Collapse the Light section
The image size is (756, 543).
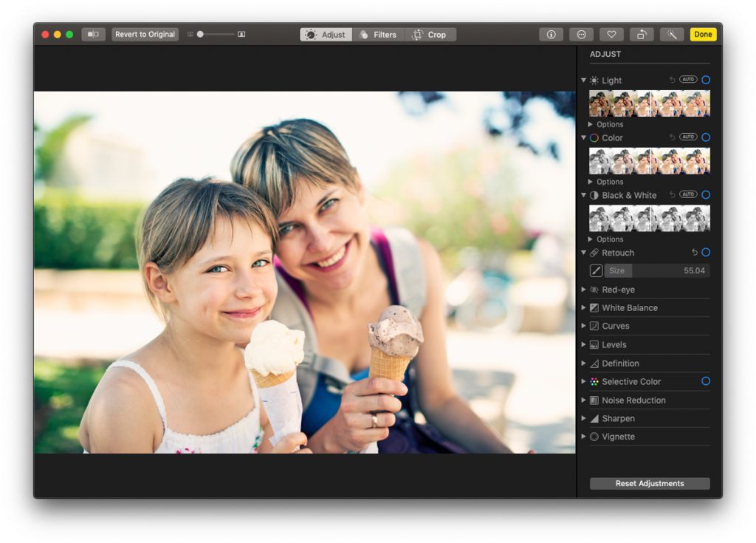pos(583,80)
